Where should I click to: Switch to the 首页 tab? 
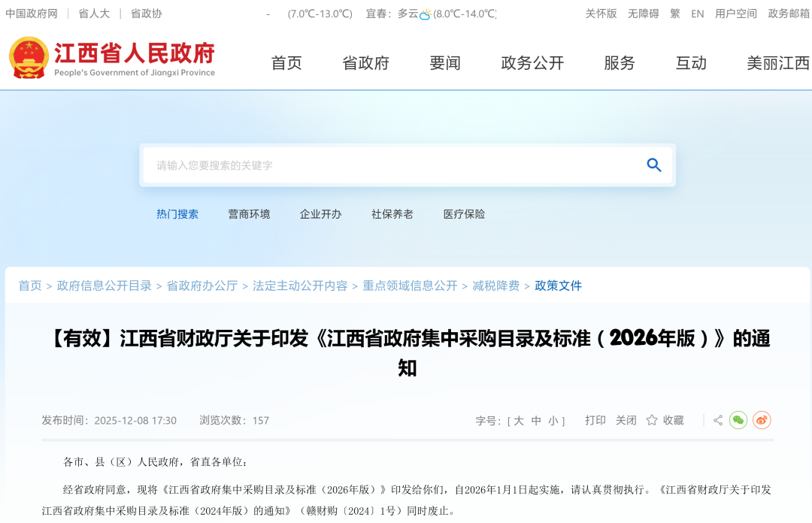[x=286, y=64]
